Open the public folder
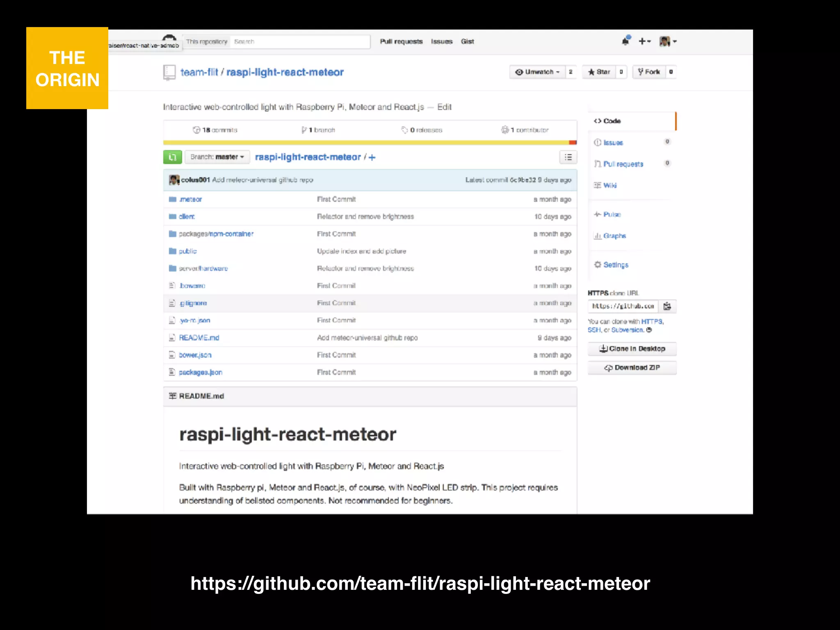Viewport: 840px width, 630px height. tap(187, 251)
